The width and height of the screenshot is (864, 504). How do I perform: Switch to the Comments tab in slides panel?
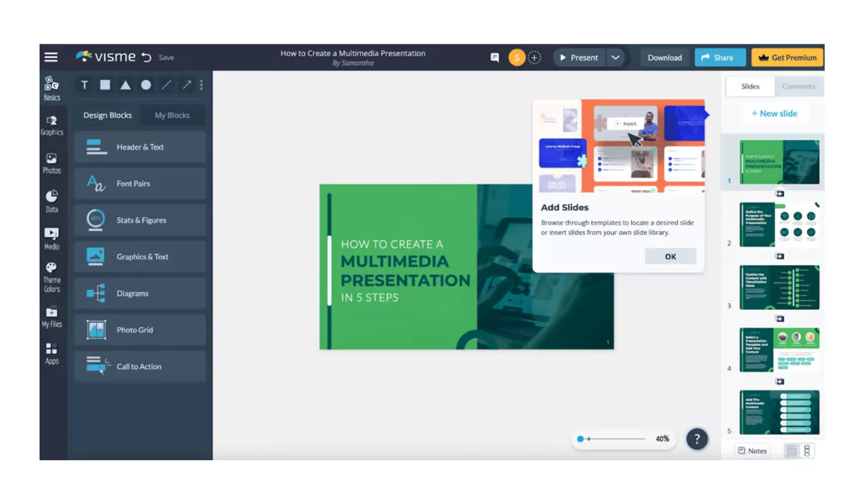[799, 86]
